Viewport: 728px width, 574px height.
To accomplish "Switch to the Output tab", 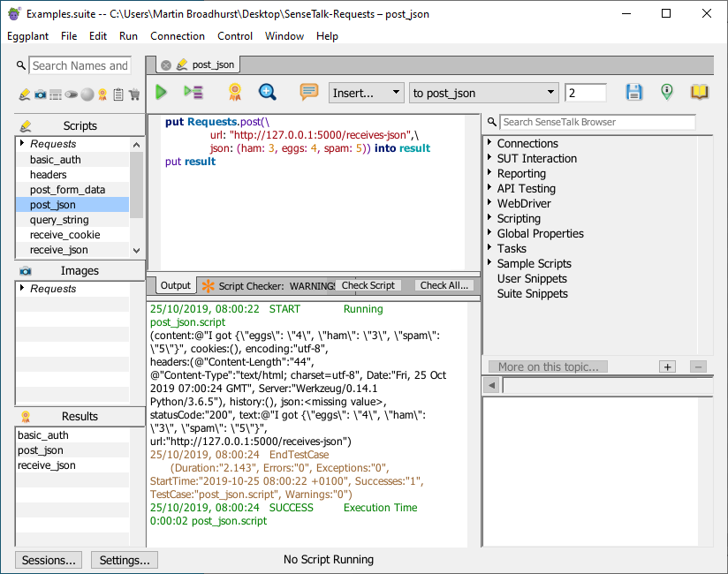I will [x=176, y=285].
